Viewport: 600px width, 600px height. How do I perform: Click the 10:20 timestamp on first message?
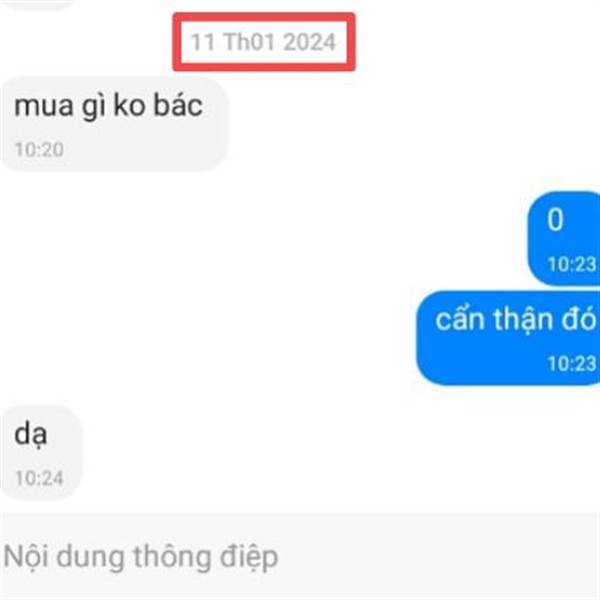pyautogui.click(x=39, y=149)
